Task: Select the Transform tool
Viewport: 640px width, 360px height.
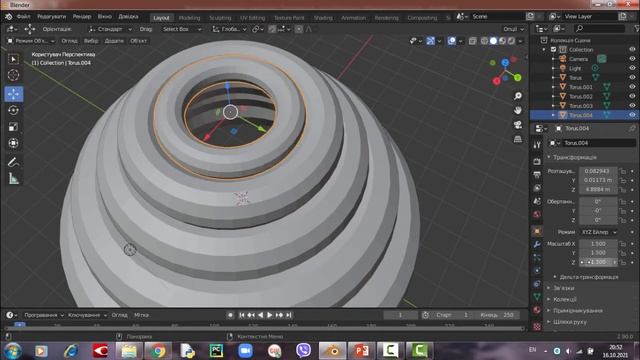Action: pos(13,143)
